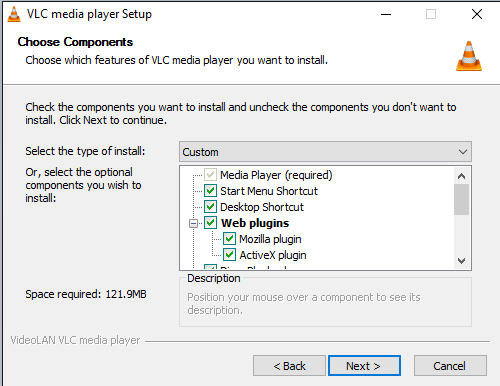Disable the Mozilla plugin checkbox

[229, 239]
